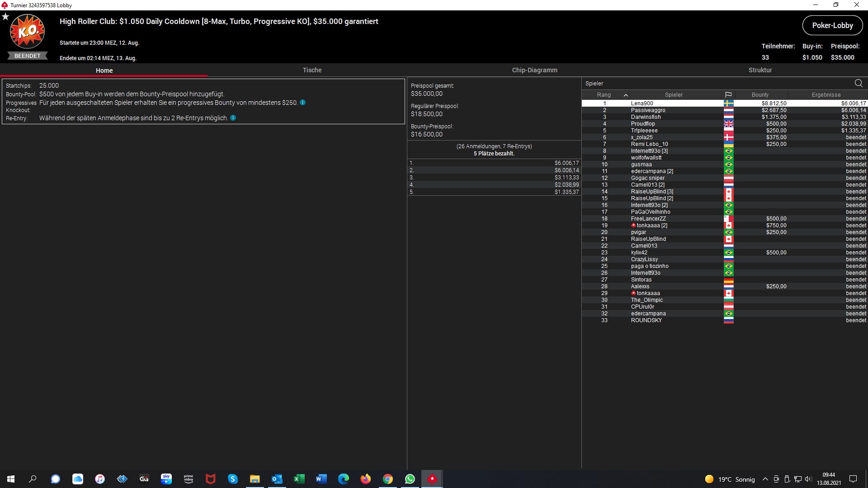Click the favorite star icon at top-left

tap(5, 17)
